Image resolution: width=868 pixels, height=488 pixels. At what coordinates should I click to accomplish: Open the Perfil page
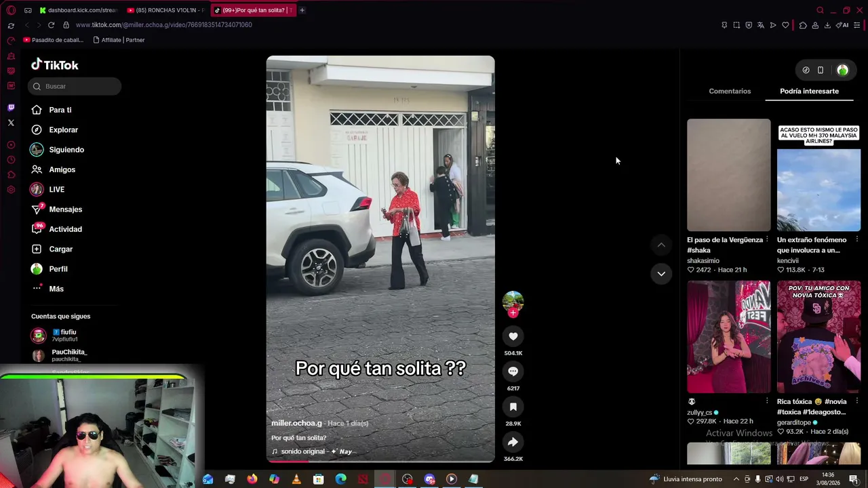50,269
